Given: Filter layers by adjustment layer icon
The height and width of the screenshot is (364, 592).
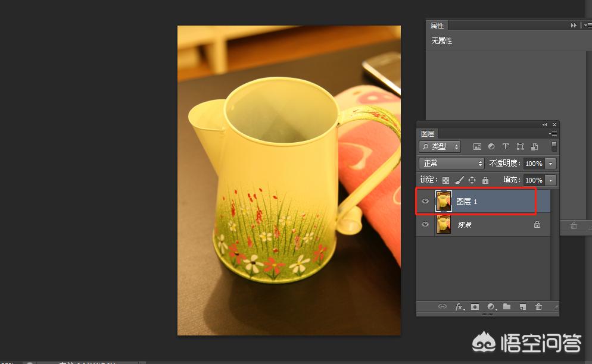Looking at the screenshot, I should pos(491,146).
